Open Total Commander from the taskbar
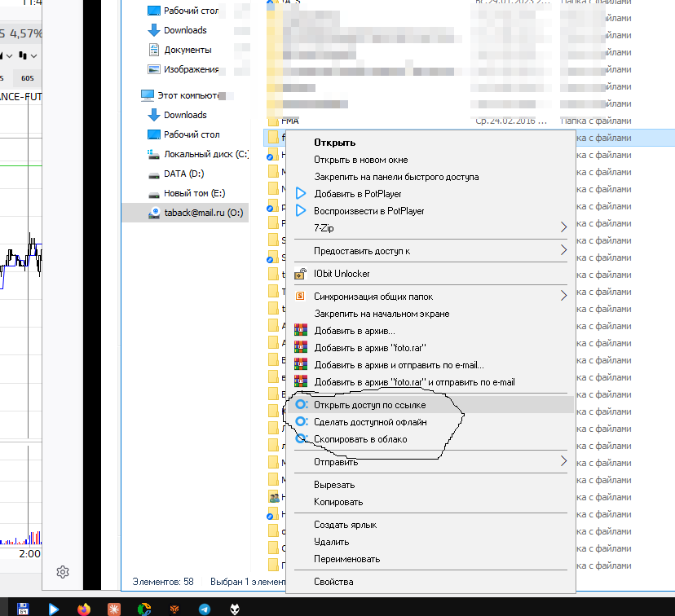The image size is (675, 616). [x=23, y=609]
